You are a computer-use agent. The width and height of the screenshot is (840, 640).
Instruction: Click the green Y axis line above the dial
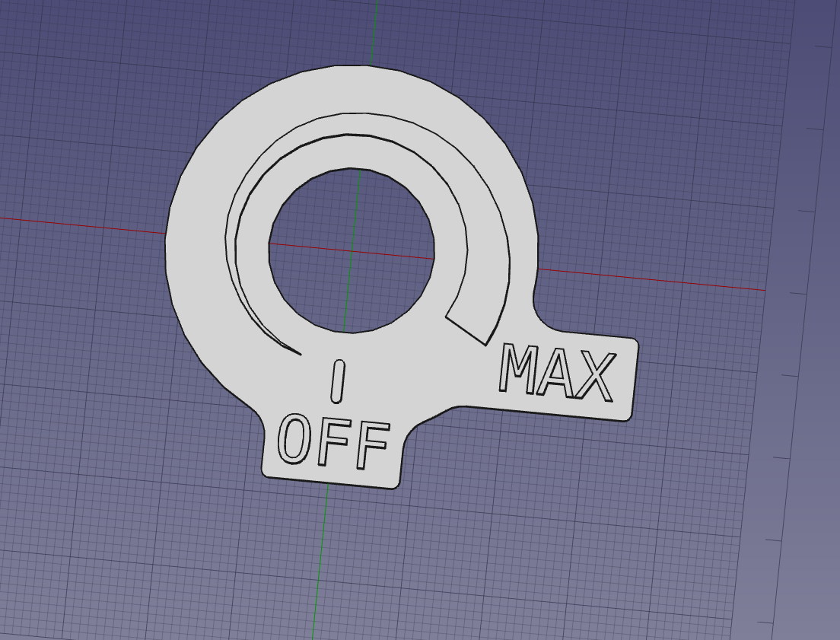(374, 30)
